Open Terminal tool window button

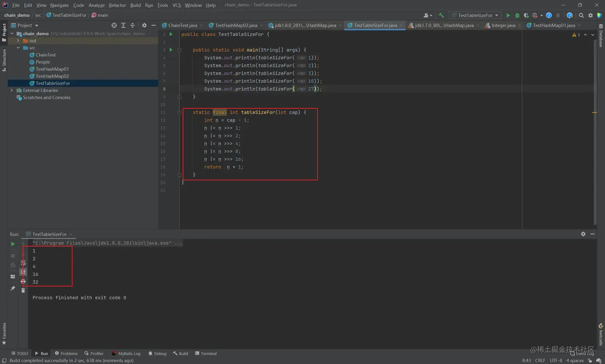pos(206,354)
